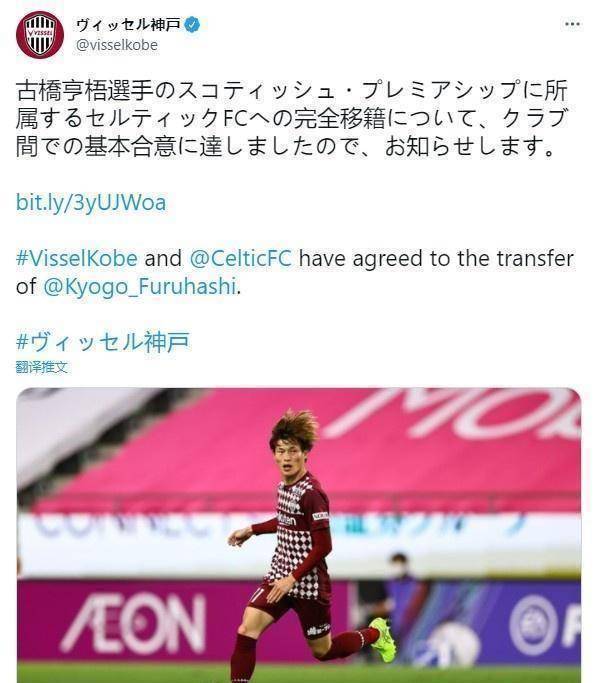The height and width of the screenshot is (683, 598).
Task: Click the Japanese tweet text body
Action: (292, 118)
